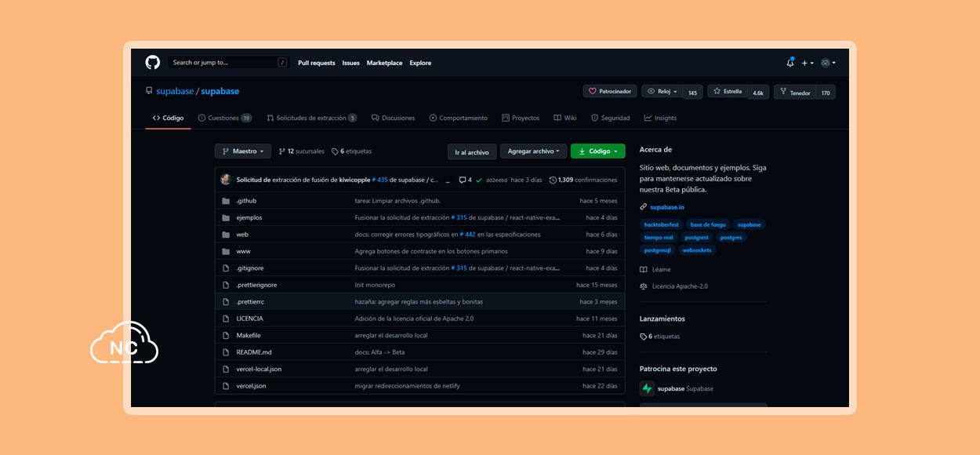Switch to the 'Solicitudes de extracción' tab
This screenshot has height=455, width=980.
(x=311, y=118)
